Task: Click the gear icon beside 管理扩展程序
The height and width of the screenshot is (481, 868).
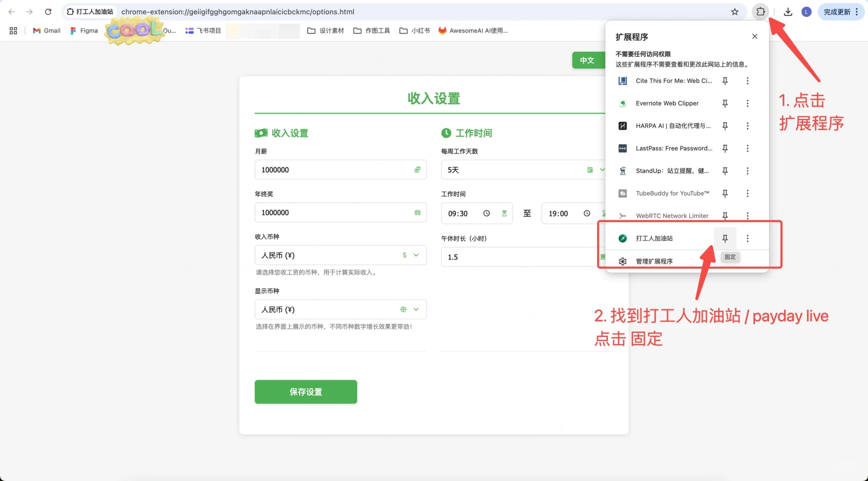Action: (622, 261)
